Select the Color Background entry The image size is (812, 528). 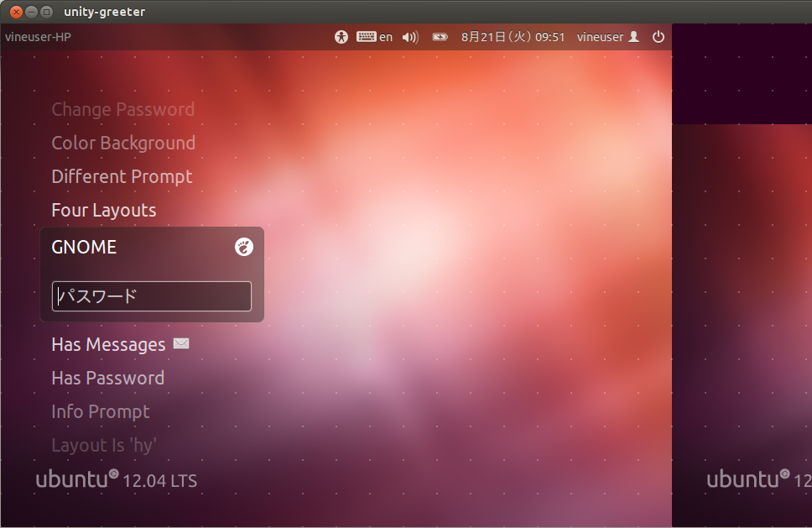point(123,143)
